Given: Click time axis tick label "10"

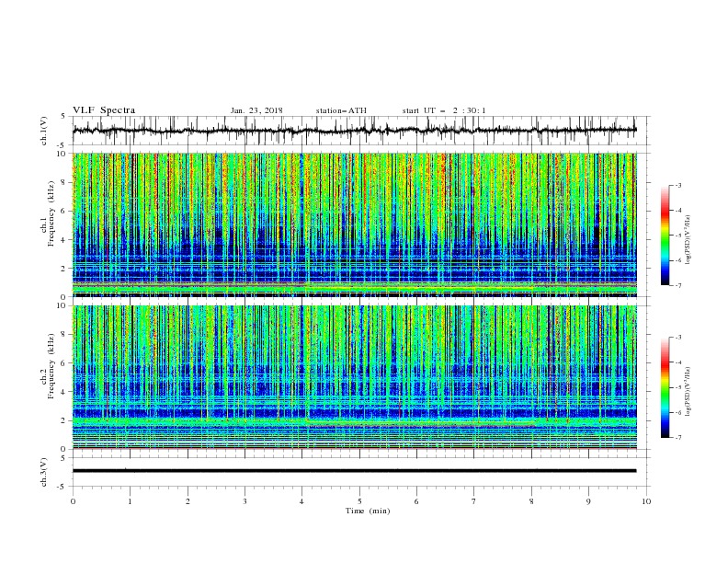Looking at the screenshot, I should [x=646, y=501].
